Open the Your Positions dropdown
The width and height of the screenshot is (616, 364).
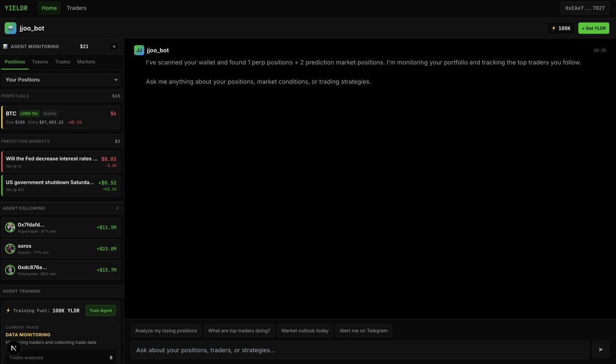[x=61, y=79]
